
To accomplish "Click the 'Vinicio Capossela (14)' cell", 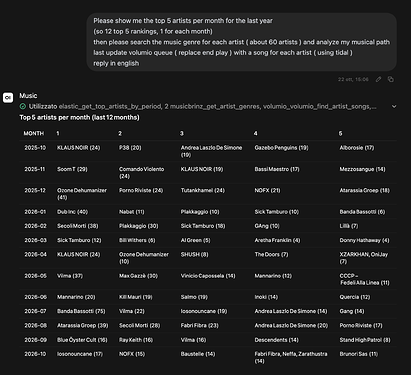I will (x=208, y=276).
